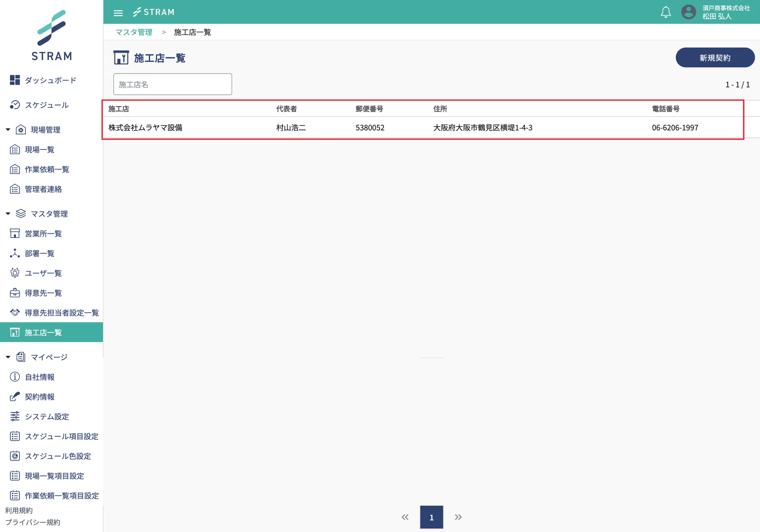This screenshot has height=532, width=760.
Task: Follow the マスタ管理 breadcrumb link
Action: tap(134, 32)
